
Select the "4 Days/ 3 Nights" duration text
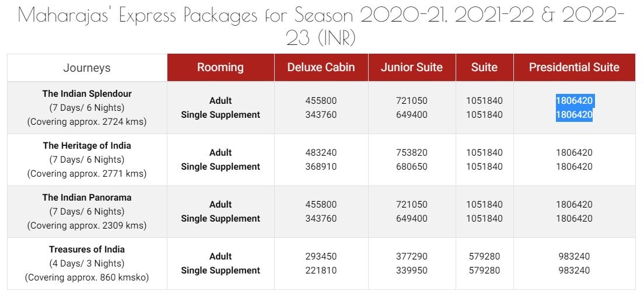(x=87, y=263)
